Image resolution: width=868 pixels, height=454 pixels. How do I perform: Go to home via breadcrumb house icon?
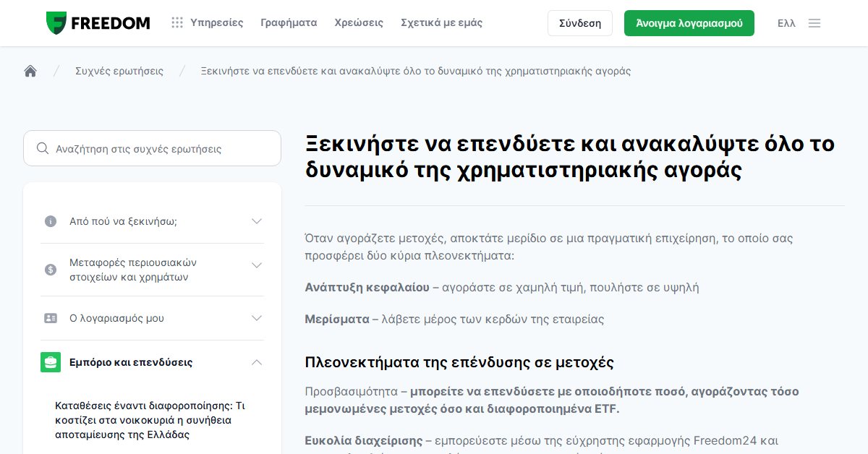[30, 71]
